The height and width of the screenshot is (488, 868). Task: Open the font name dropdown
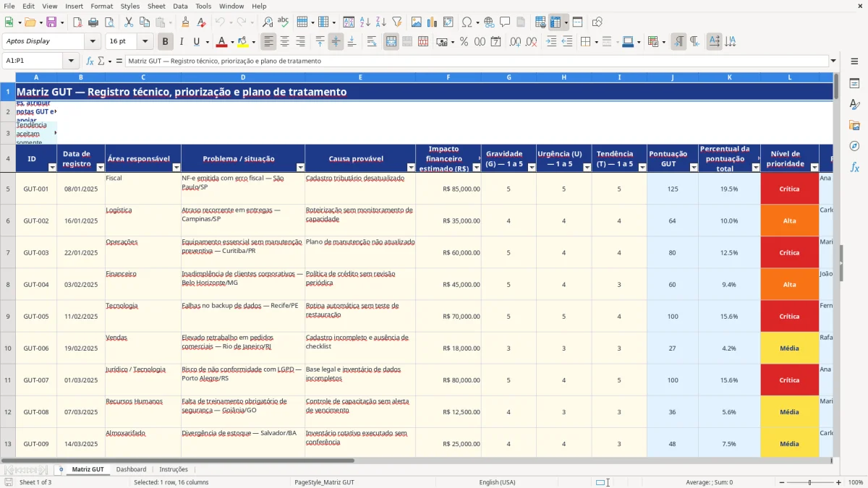point(92,42)
